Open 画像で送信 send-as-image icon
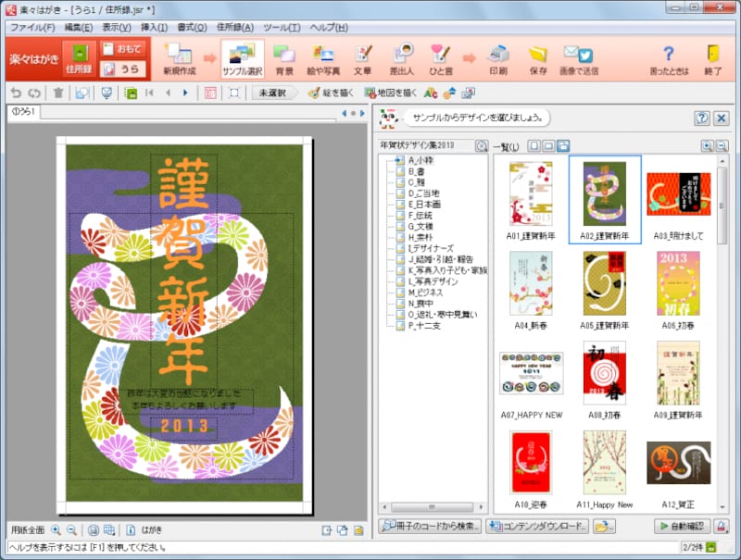 pyautogui.click(x=578, y=58)
